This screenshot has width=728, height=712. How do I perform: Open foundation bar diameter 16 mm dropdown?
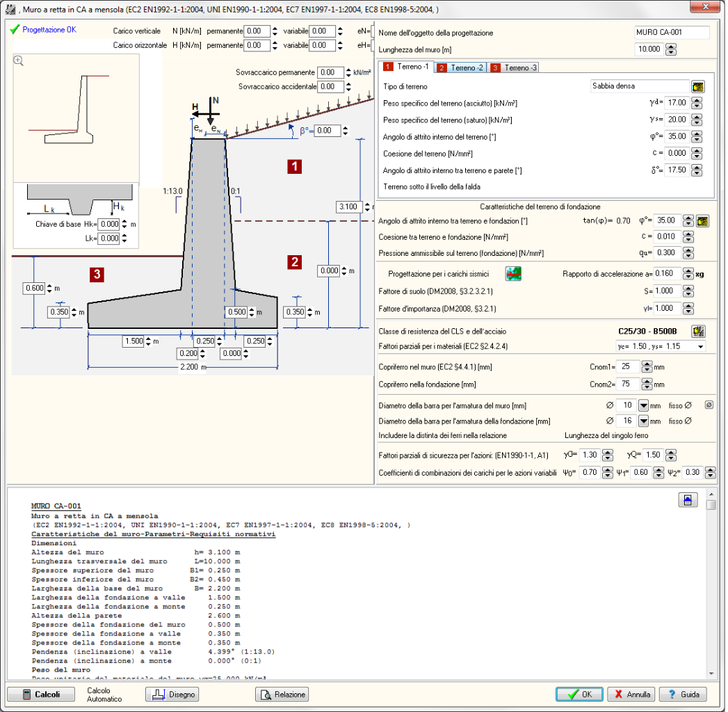pos(643,421)
